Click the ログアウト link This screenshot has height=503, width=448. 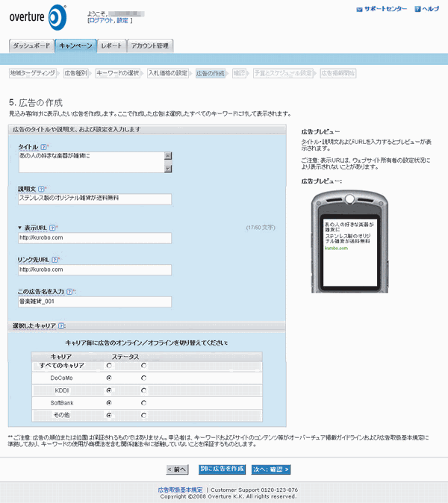coord(101,21)
